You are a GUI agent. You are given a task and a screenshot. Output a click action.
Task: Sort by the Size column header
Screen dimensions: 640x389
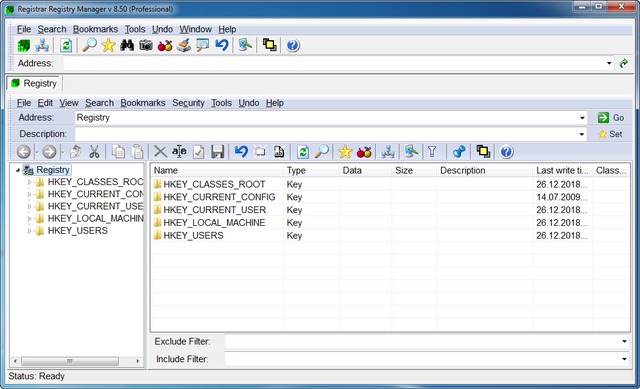pyautogui.click(x=414, y=170)
